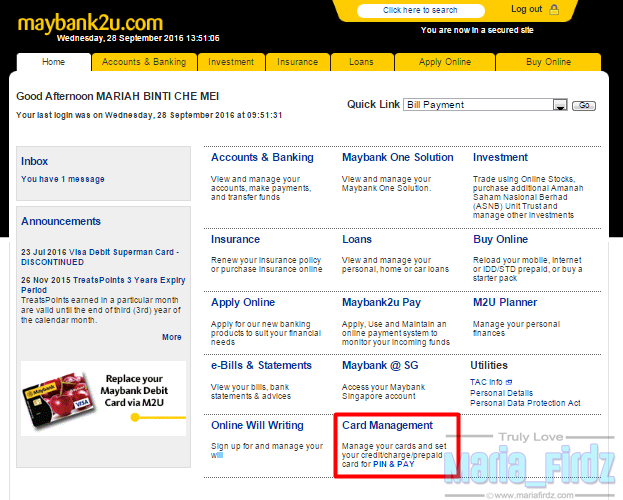Open TAC Info under Utilities
Viewport: 623px width, 500px height.
(x=486, y=382)
